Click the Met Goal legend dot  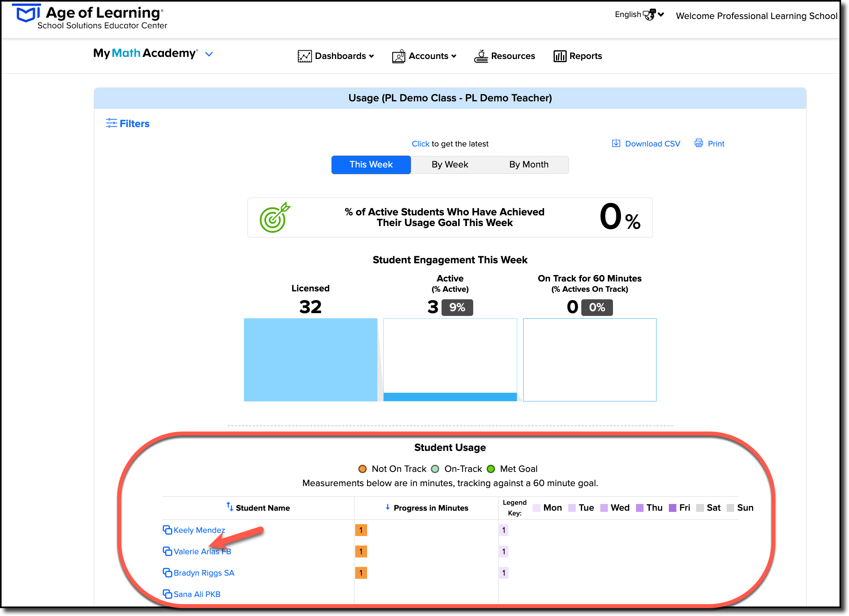click(x=491, y=469)
